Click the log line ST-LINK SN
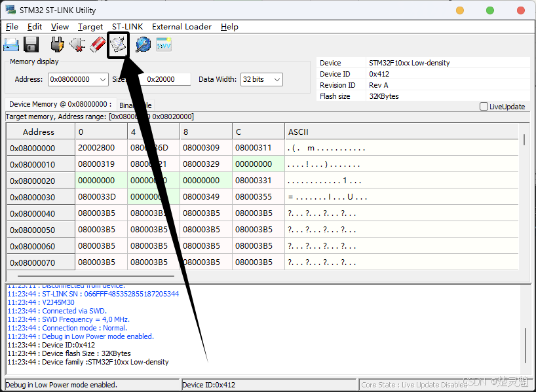This screenshot has width=536, height=392. 93,294
